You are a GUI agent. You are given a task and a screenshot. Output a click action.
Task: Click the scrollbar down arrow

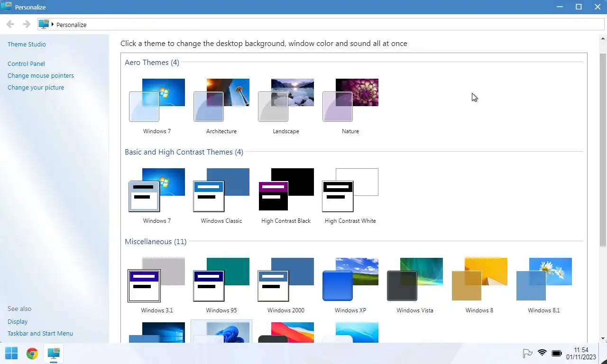click(603, 338)
